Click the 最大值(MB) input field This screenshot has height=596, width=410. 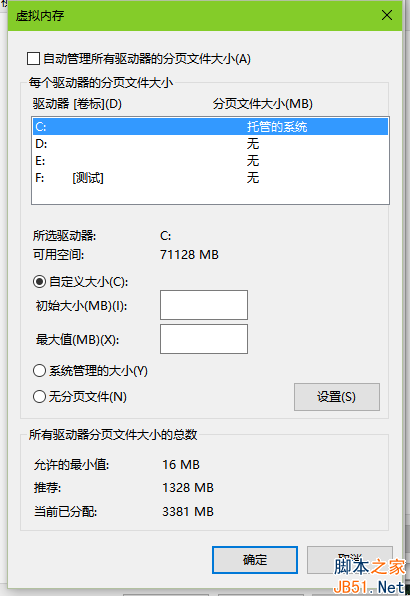[204, 339]
